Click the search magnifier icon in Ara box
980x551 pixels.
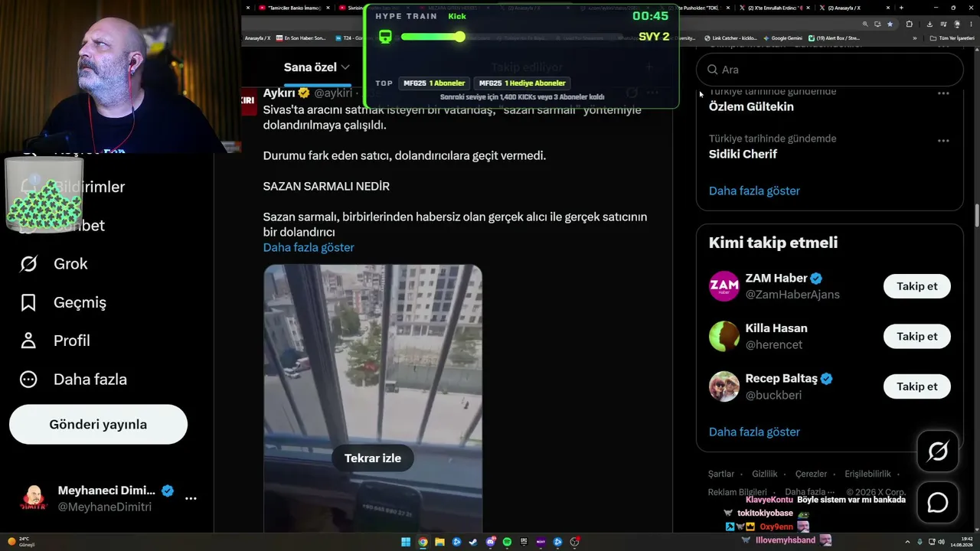point(712,70)
